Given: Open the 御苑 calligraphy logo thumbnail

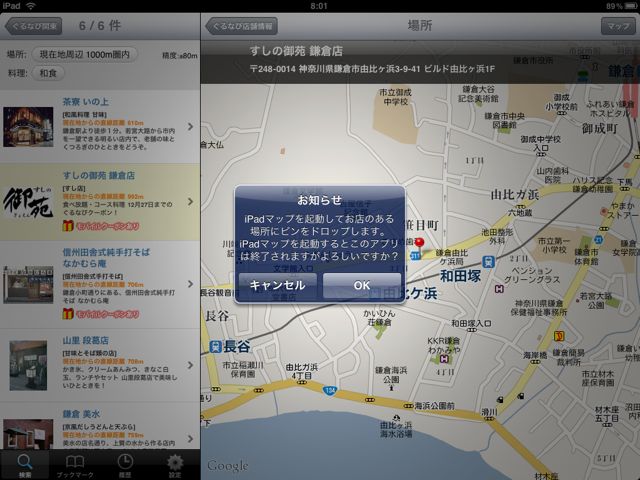Looking at the screenshot, I should tap(28, 202).
